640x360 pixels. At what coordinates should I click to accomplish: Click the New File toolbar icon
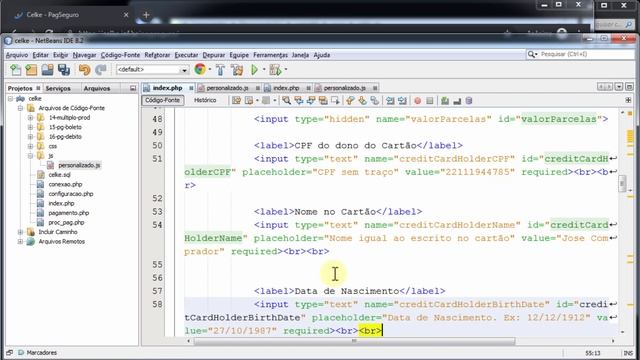pyautogui.click(x=16, y=70)
